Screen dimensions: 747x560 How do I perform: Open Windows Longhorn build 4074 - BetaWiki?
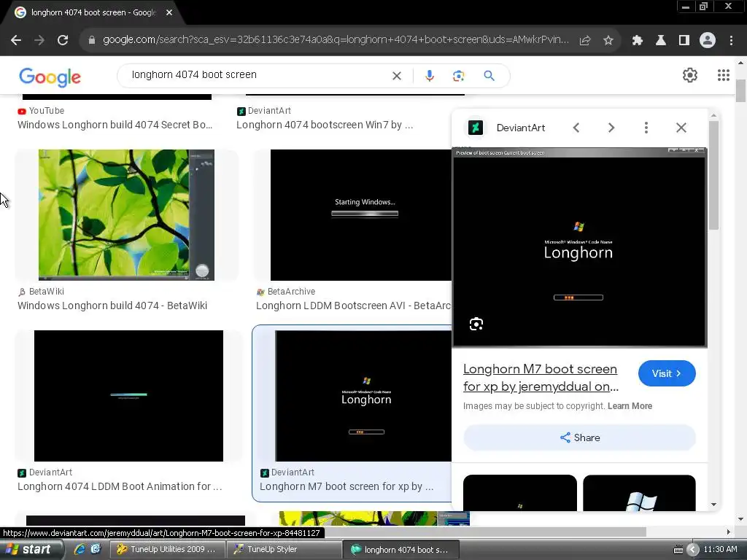(112, 306)
